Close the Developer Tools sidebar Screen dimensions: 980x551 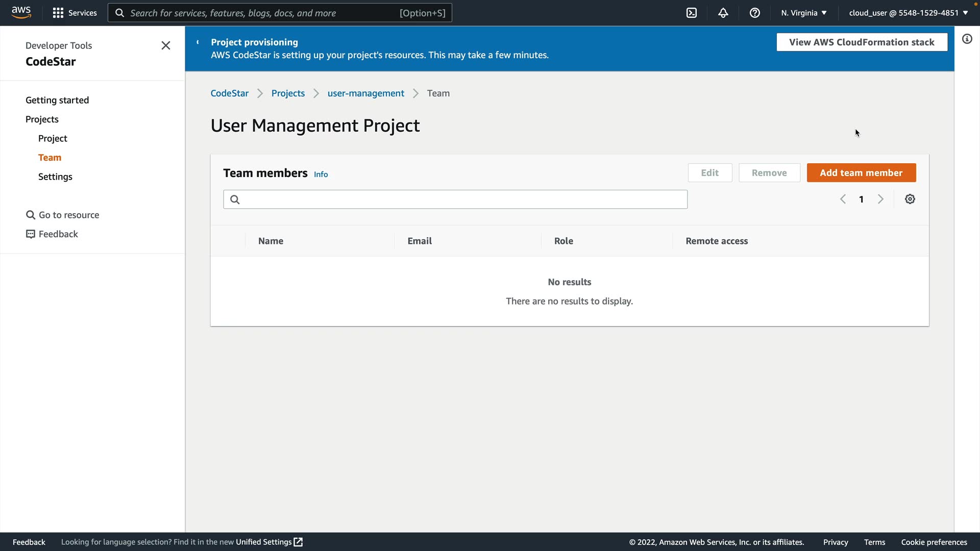(x=166, y=45)
